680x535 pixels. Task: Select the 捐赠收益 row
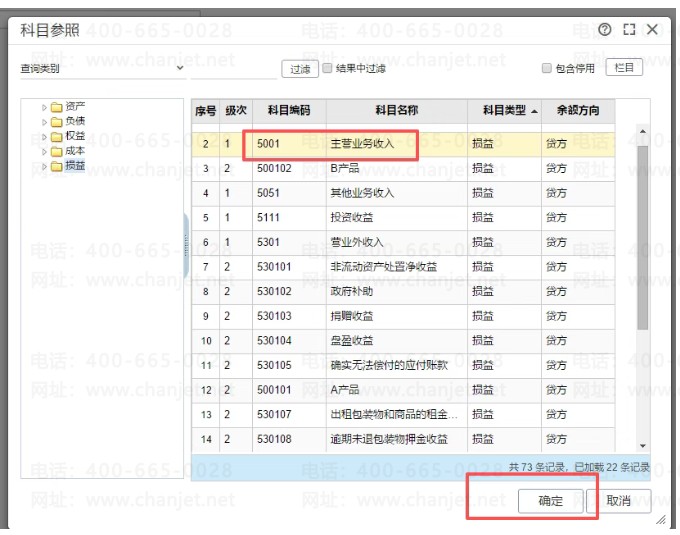[403, 316]
